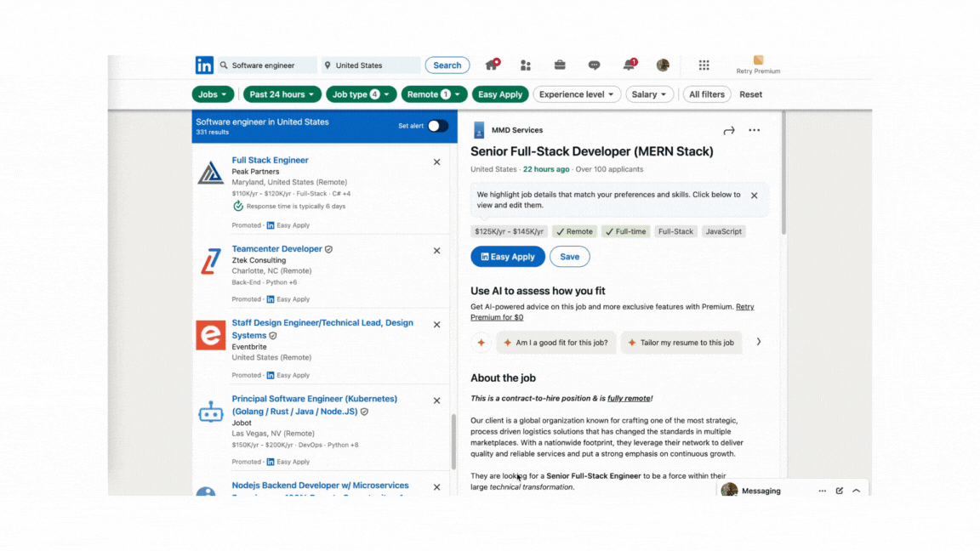Image resolution: width=980 pixels, height=551 pixels.
Task: Open Full Stack Engineer job listing
Action: pyautogui.click(x=270, y=160)
